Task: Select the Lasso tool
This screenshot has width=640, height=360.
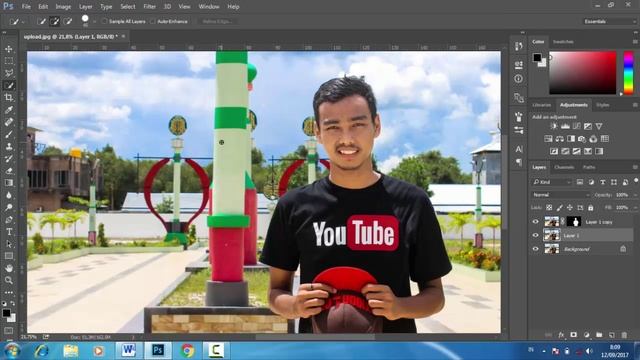Action: click(x=9, y=73)
